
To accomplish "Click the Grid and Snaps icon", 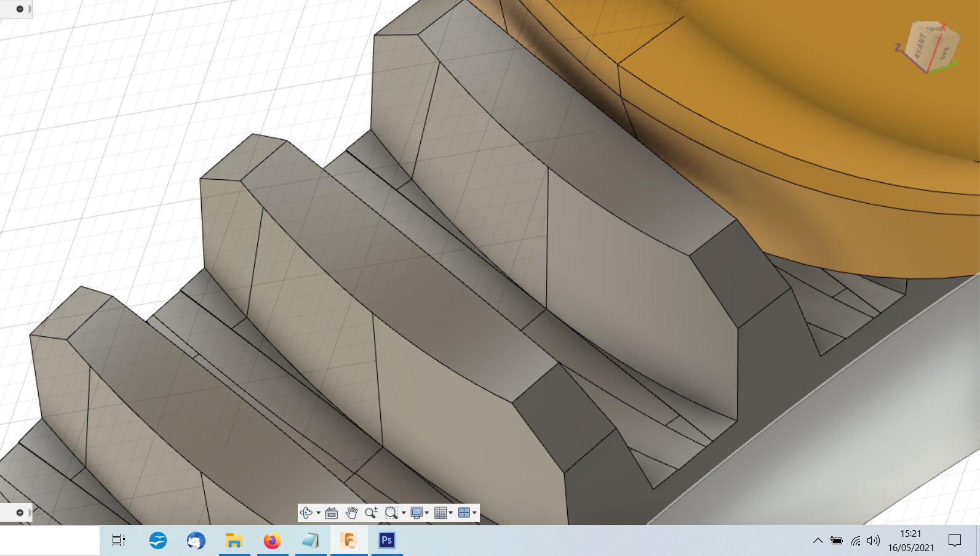I will point(440,512).
